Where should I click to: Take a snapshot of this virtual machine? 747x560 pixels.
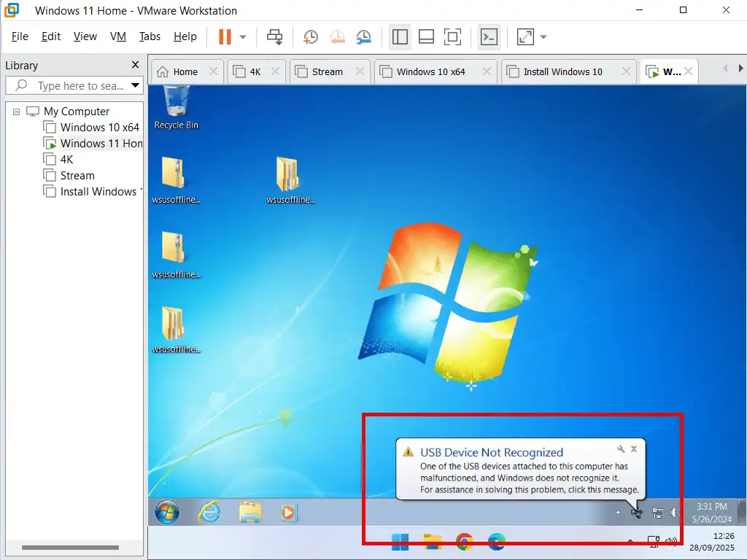(311, 36)
